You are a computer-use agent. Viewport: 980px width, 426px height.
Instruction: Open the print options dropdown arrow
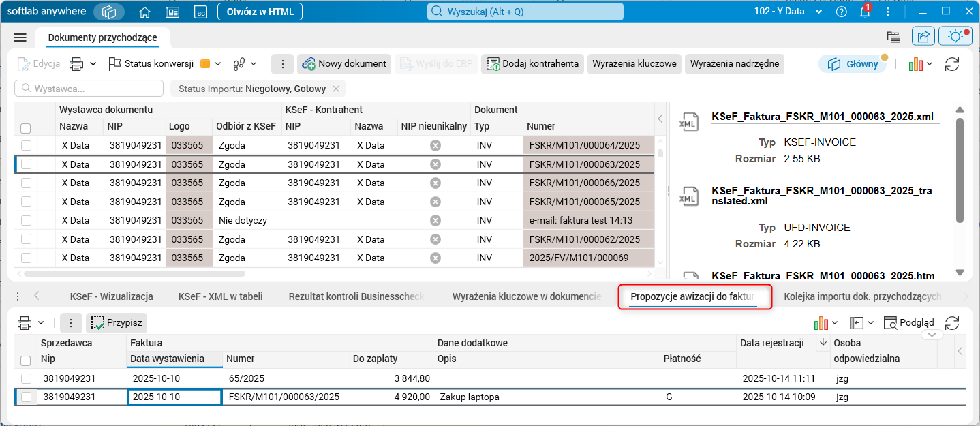tap(93, 64)
